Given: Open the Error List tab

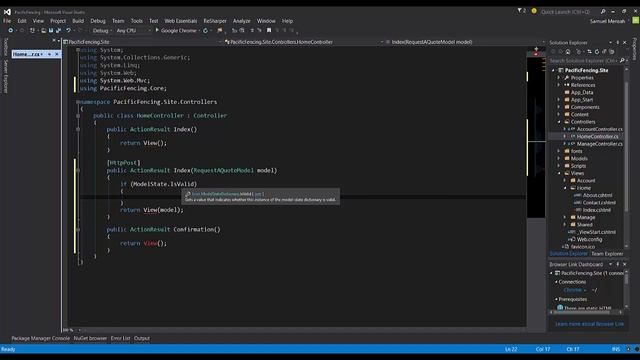Looking at the screenshot, I should coord(120,338).
